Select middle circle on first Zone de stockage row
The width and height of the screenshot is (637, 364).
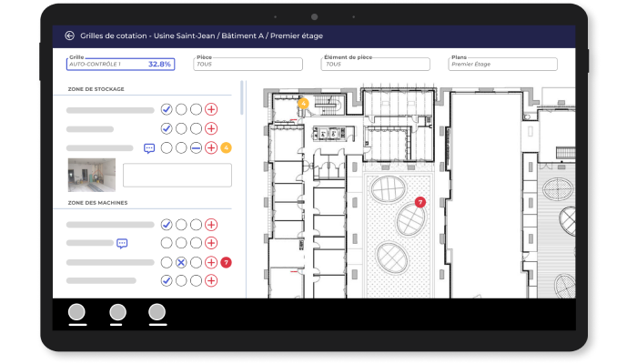coord(181,109)
